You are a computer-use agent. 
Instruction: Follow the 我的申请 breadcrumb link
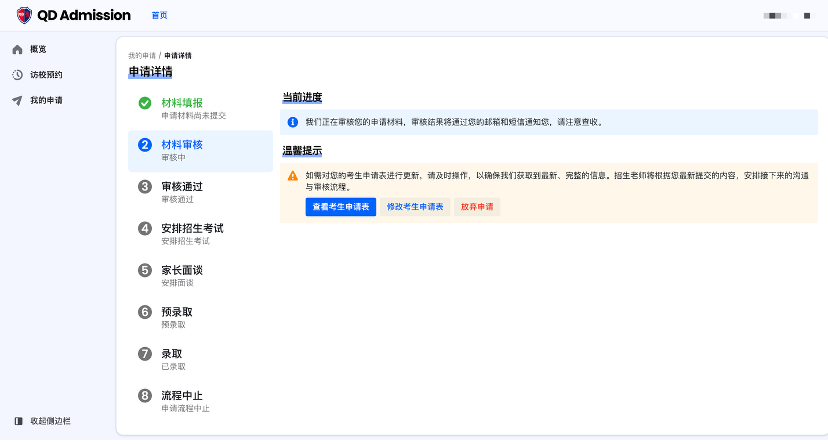141,56
